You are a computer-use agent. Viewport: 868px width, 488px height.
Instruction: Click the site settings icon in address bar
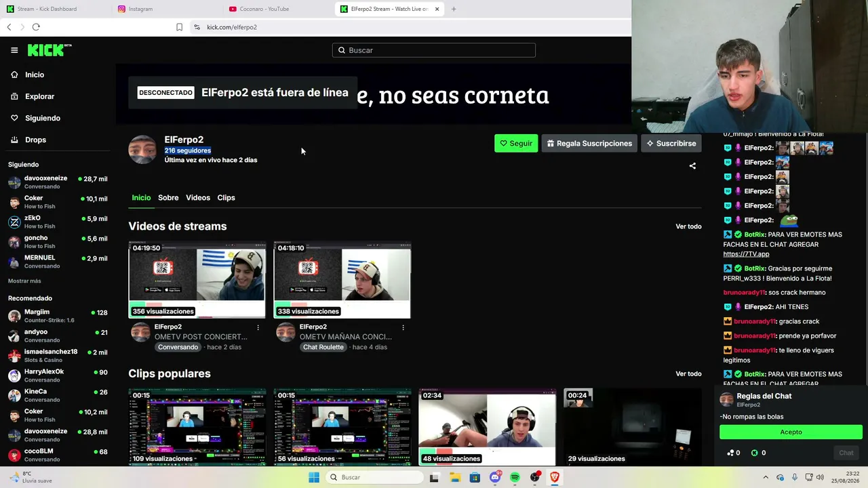click(197, 27)
